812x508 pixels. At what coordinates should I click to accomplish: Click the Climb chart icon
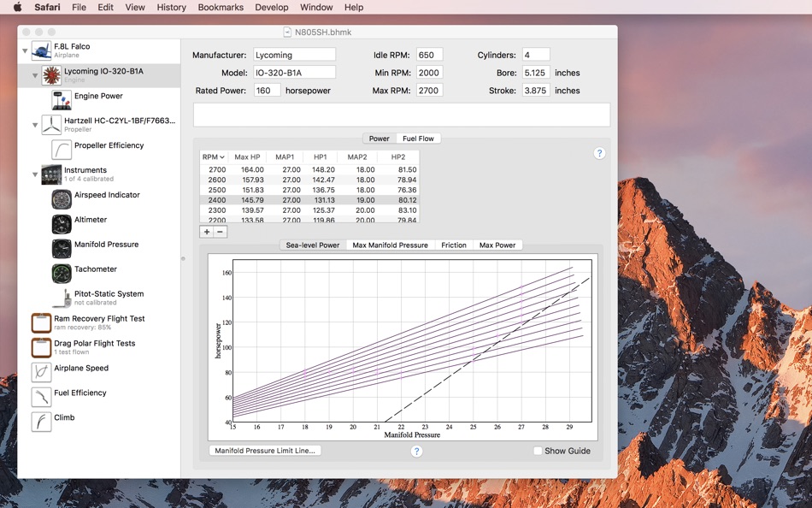click(41, 422)
